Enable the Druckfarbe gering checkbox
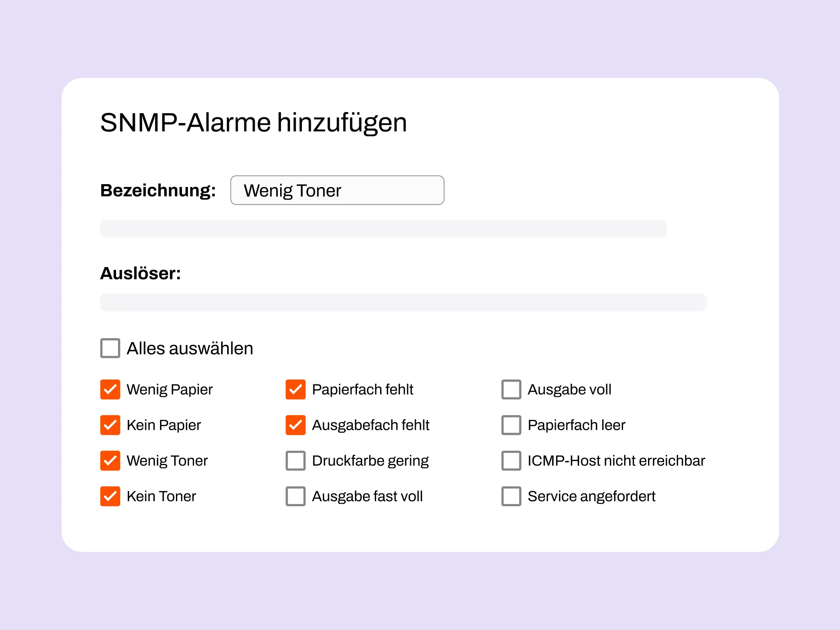 (296, 461)
